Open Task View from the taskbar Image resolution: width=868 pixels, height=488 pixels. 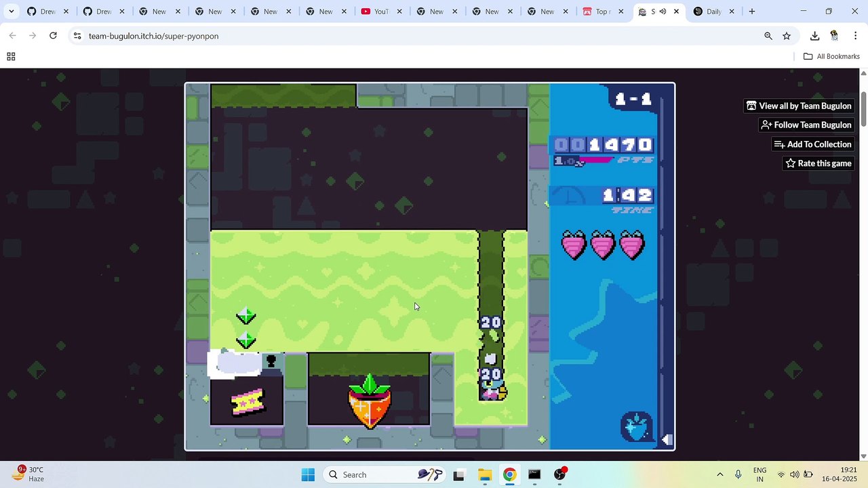[x=459, y=474]
